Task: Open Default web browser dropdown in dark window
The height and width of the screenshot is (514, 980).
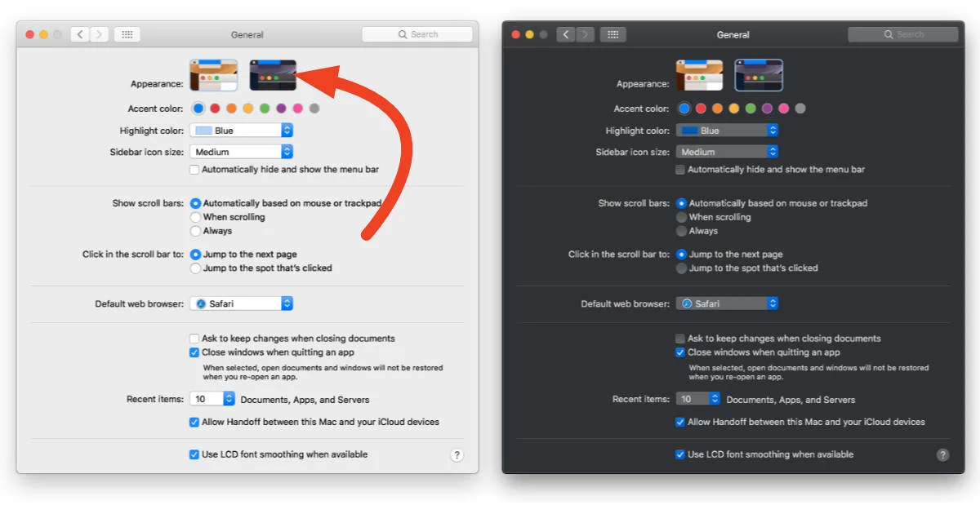Action: coord(727,304)
